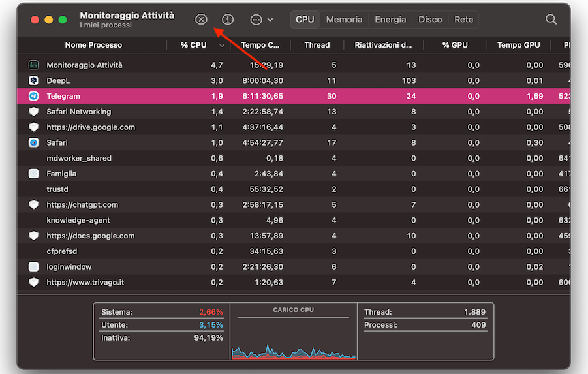Click the stop process (X) toolbar icon

point(201,20)
